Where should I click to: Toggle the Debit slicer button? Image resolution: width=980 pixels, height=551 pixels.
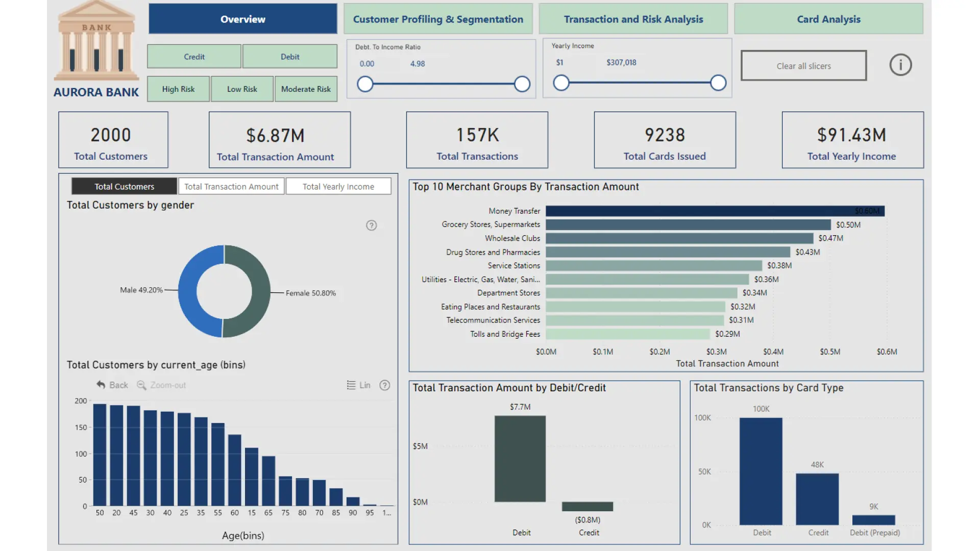[x=290, y=57]
